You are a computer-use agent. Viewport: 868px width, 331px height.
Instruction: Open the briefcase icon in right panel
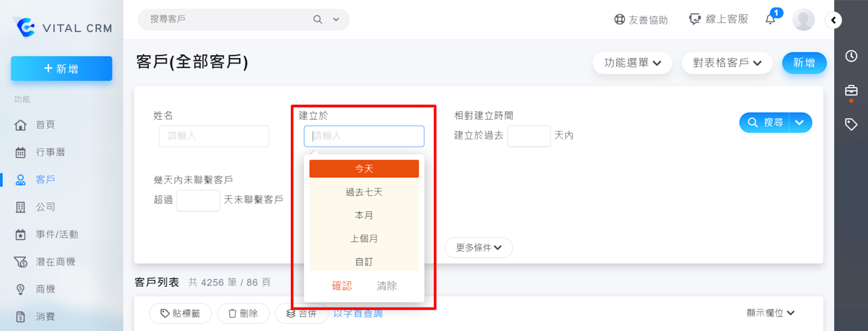click(x=851, y=91)
